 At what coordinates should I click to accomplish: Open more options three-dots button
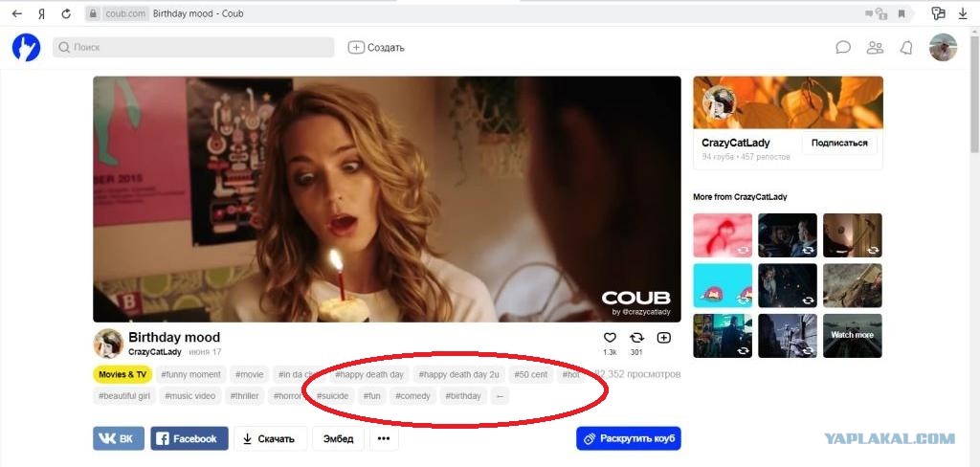tap(384, 439)
